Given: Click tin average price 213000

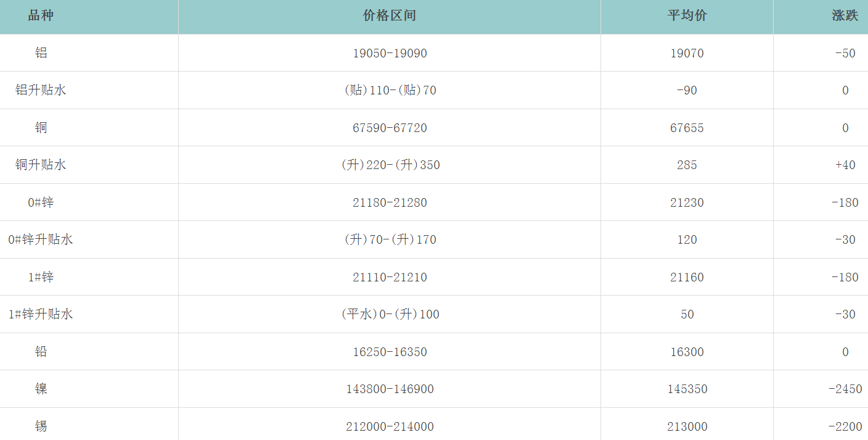Looking at the screenshot, I should coord(687,426).
